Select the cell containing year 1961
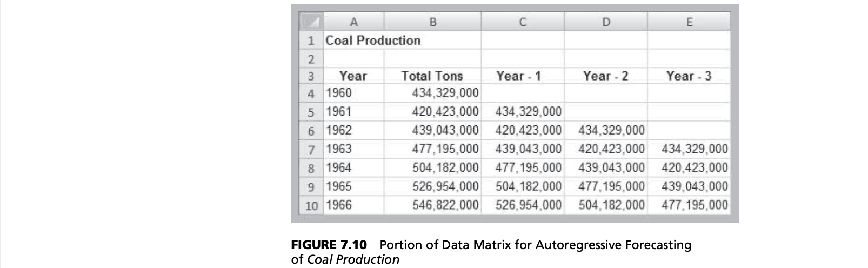The width and height of the screenshot is (868, 268). 353,112
